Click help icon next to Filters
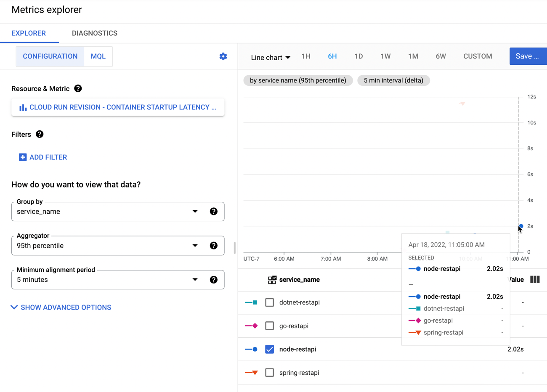 pos(40,134)
